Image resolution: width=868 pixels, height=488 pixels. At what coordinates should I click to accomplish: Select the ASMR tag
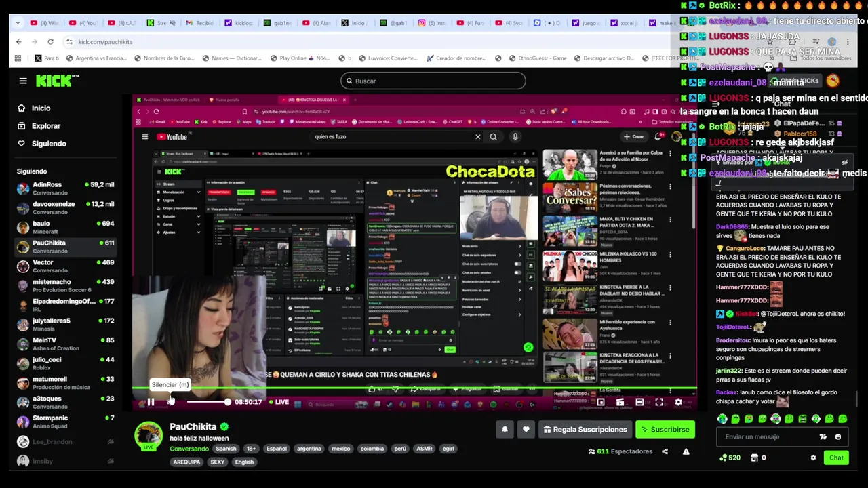tap(425, 449)
